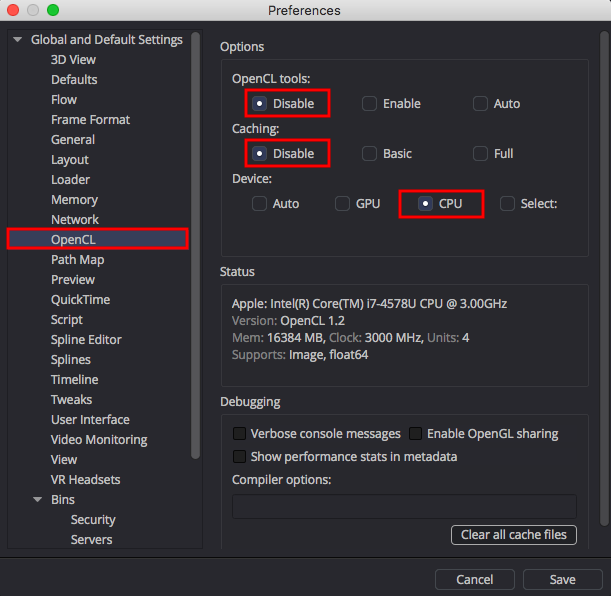Open Frame Format settings
This screenshot has height=596, width=611.
(90, 120)
